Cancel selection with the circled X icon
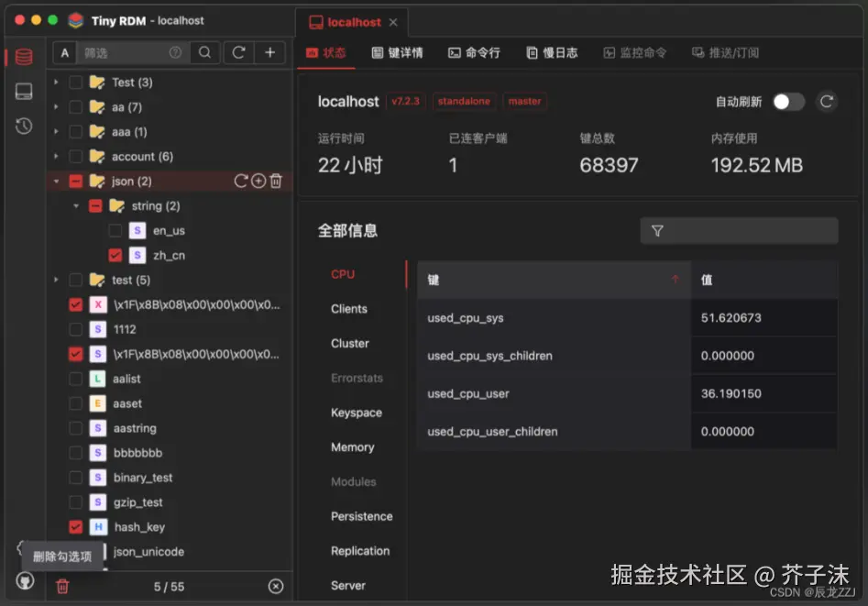868x606 pixels. 275,586
